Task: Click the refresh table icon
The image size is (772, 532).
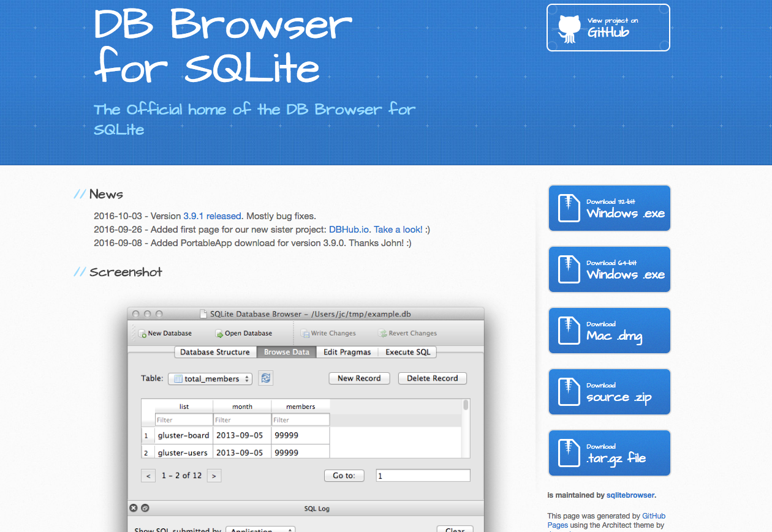Action: (265, 378)
